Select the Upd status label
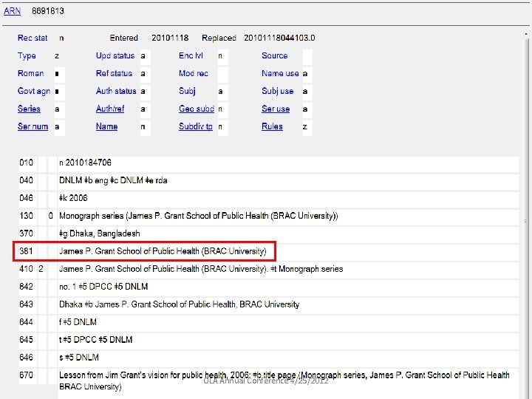 click(x=115, y=55)
